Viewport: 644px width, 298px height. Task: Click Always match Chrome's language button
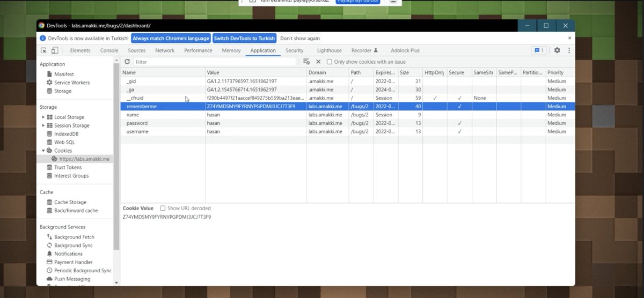[x=171, y=39]
